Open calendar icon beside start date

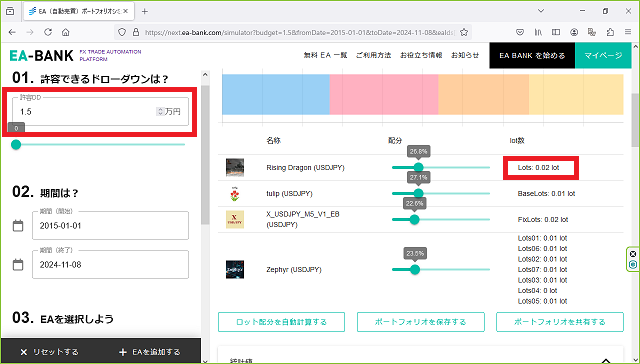coord(18,225)
